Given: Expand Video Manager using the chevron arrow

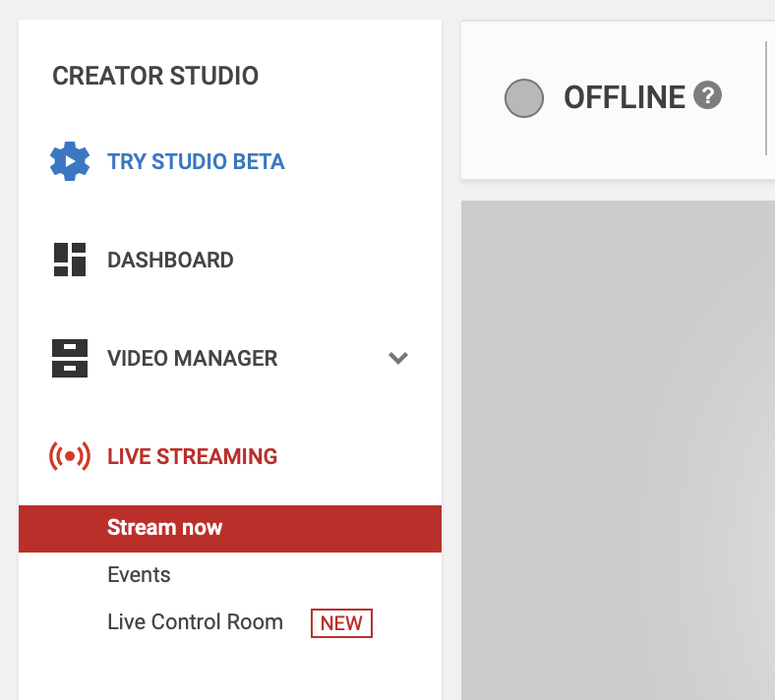Looking at the screenshot, I should point(398,358).
